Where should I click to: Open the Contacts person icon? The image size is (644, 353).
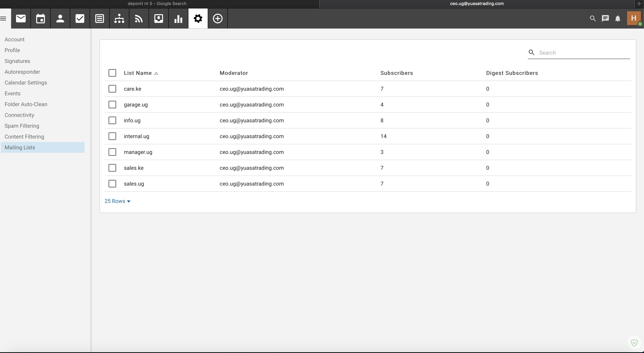[60, 19]
